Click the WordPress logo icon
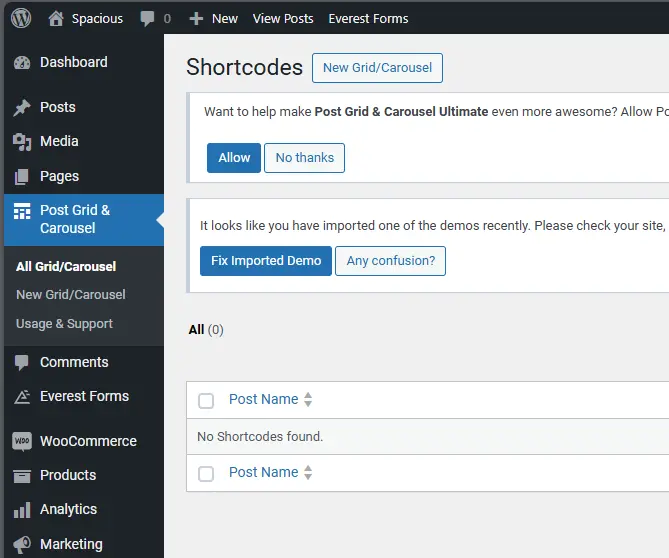This screenshot has width=669, height=558. (21, 18)
